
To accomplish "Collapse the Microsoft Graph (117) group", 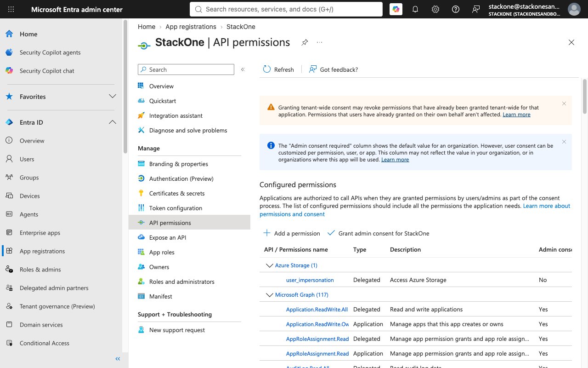I will (x=270, y=295).
